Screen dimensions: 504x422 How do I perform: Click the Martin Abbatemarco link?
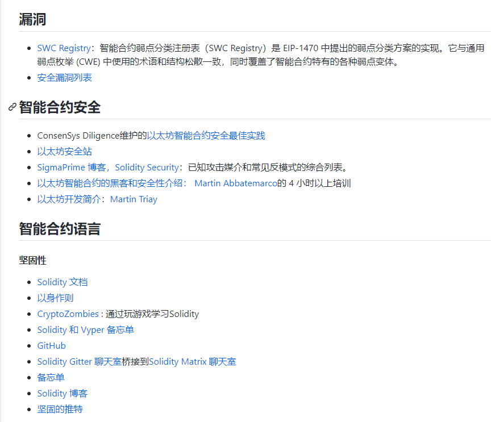236,183
